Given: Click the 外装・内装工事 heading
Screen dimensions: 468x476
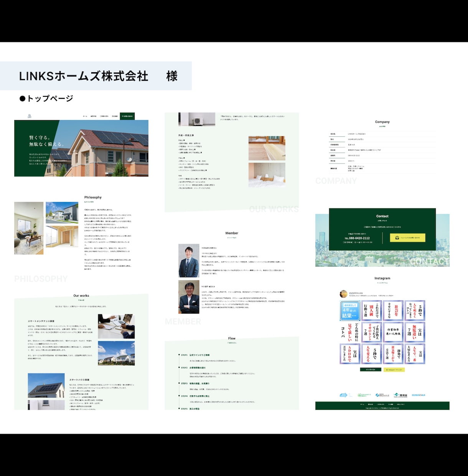Looking at the screenshot, I should [186, 136].
